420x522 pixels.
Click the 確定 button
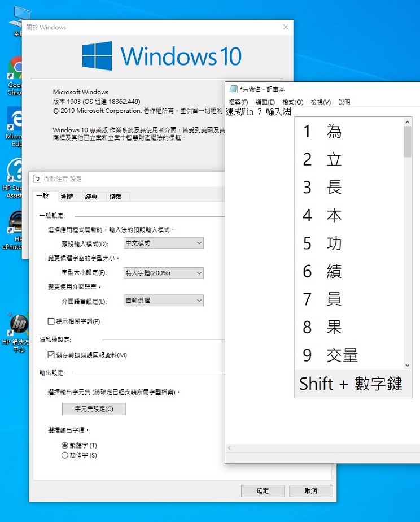[262, 491]
